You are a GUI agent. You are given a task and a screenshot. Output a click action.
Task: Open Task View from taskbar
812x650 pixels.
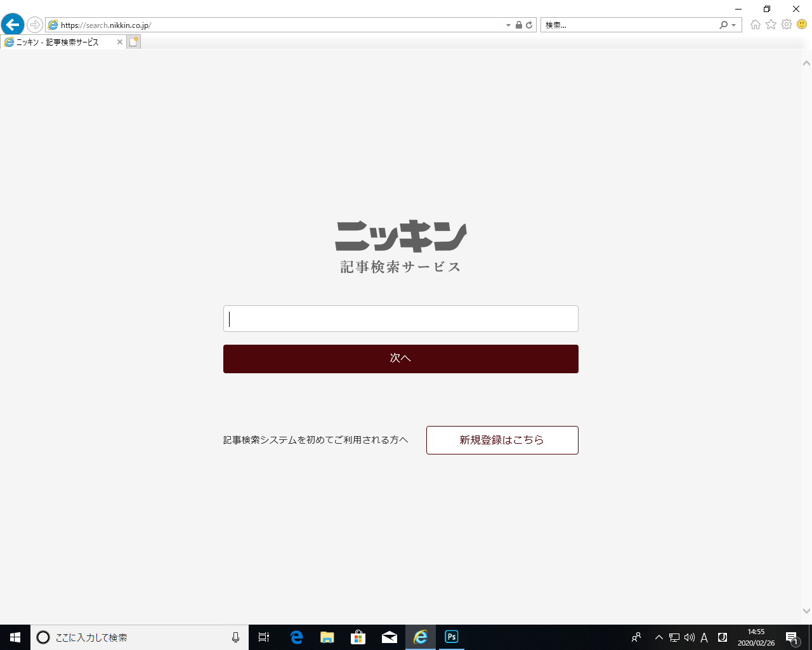[x=264, y=637]
